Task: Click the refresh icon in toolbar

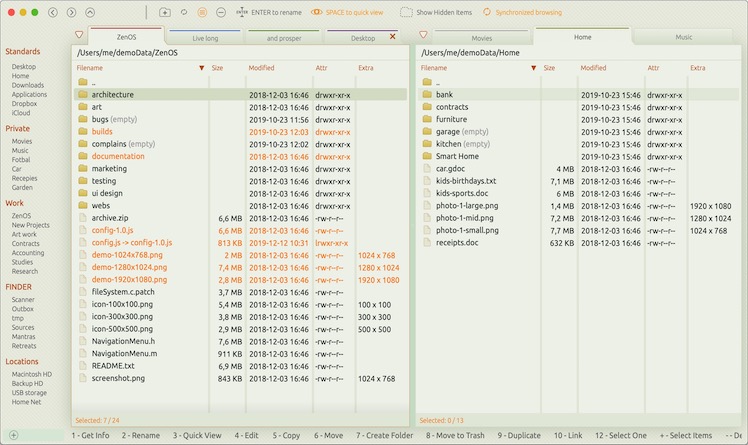Action: [x=184, y=12]
